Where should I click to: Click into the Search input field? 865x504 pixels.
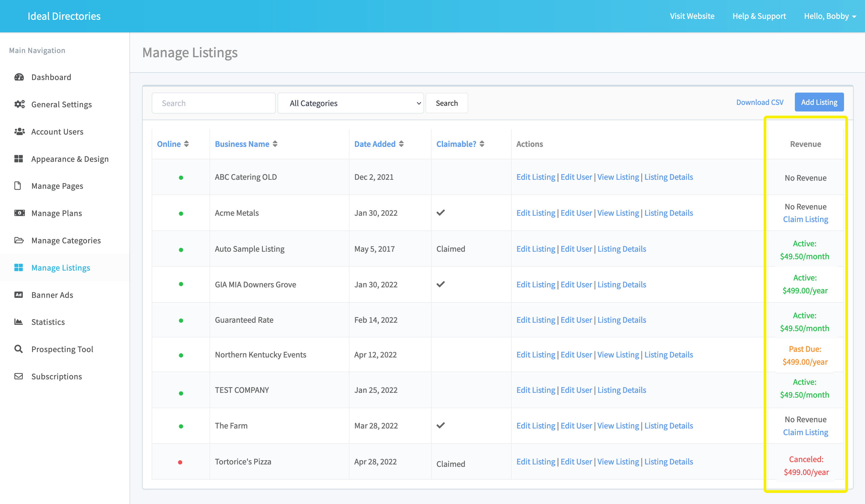tap(213, 103)
